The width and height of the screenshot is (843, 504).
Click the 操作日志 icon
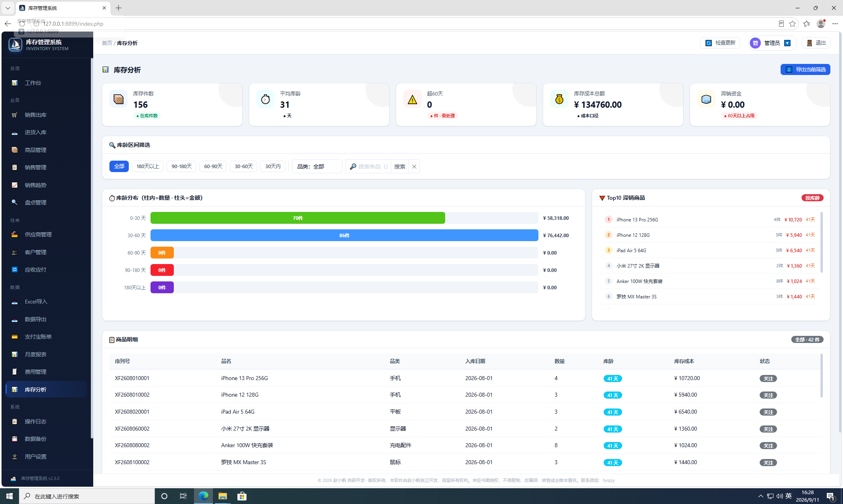point(15,422)
